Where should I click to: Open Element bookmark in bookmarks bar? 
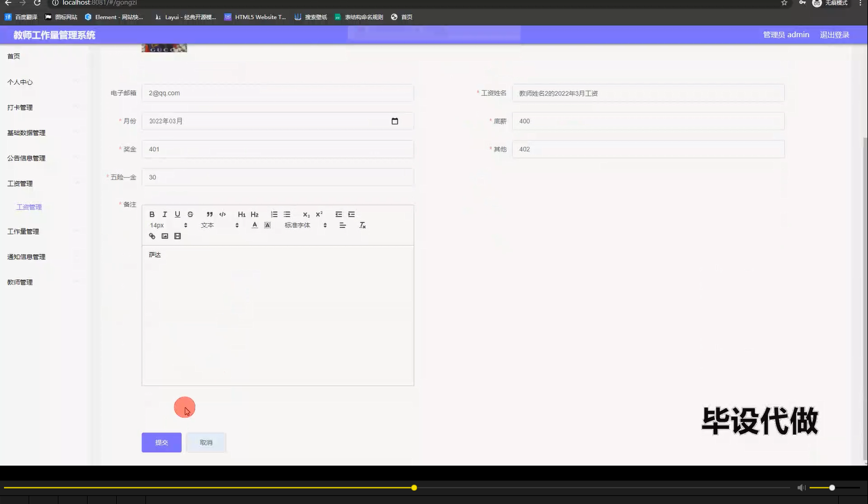114,17
